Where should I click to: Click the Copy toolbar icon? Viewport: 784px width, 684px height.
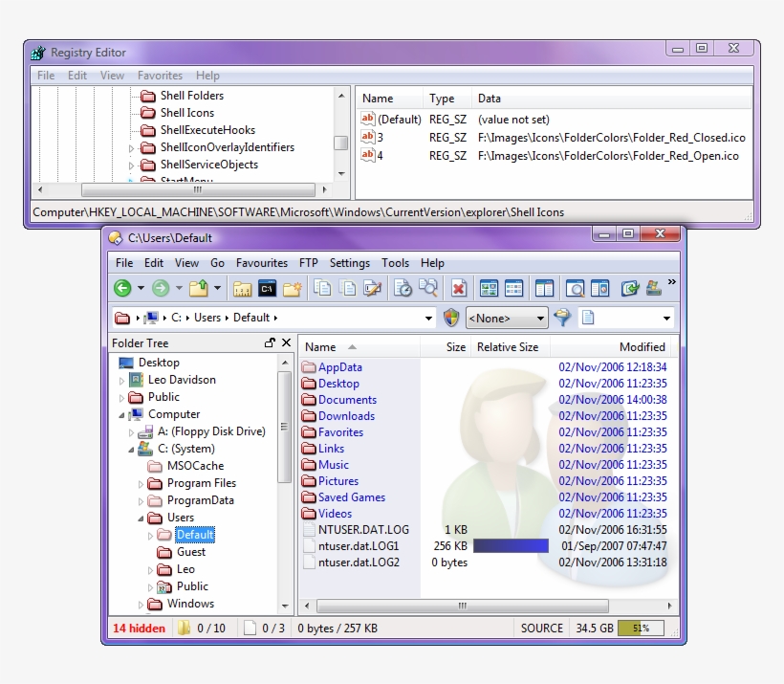pos(323,288)
